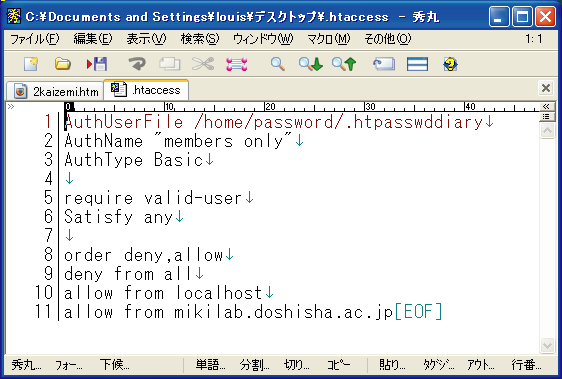This screenshot has width=562, height=379.
Task: Click the vertical scrollbar up arrow
Action: [547, 131]
